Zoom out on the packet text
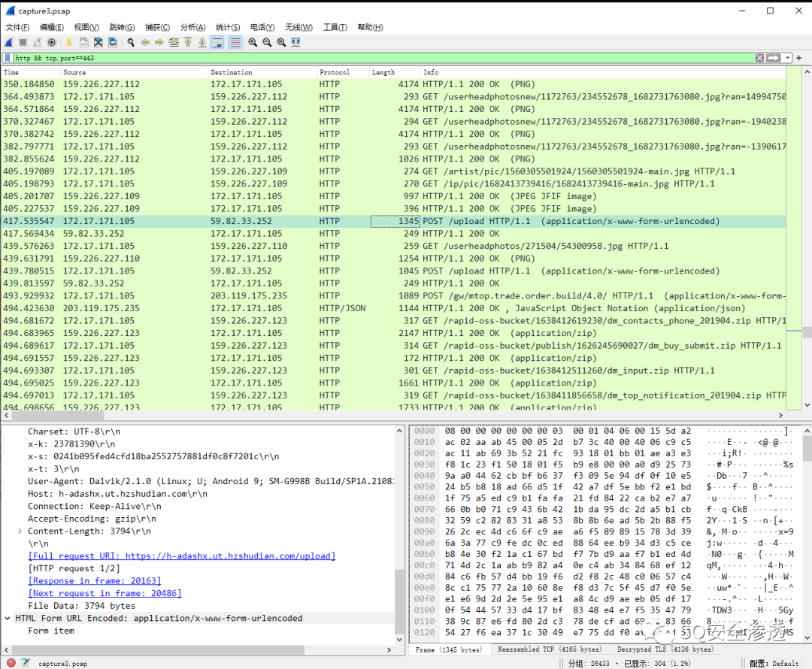This screenshot has width=812, height=669. [267, 42]
